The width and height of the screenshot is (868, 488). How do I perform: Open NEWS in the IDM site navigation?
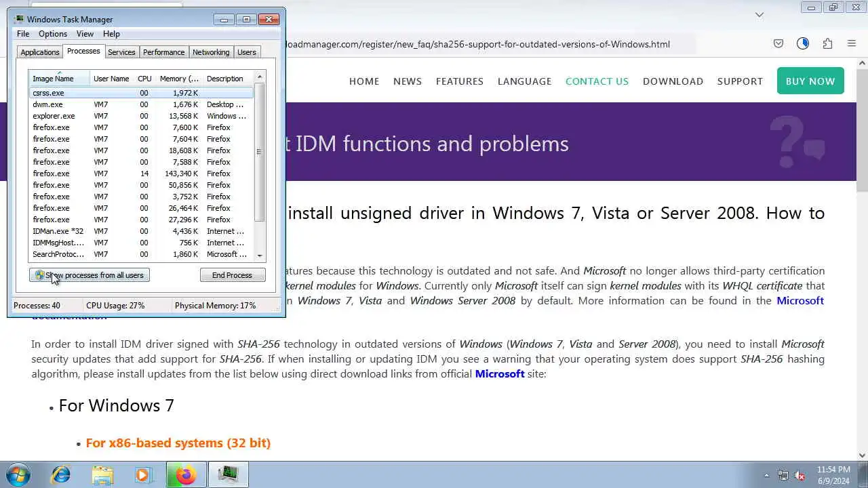click(x=408, y=81)
